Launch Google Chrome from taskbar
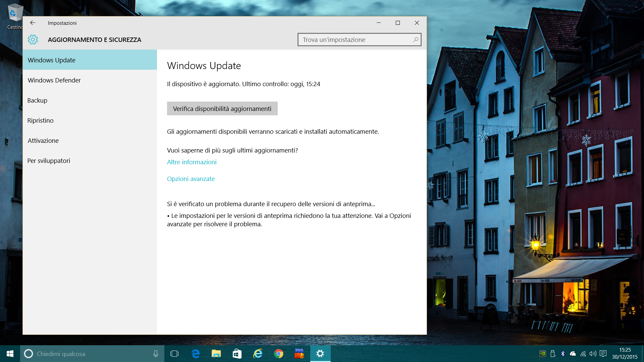Screen dimensions: 644x362 [279, 354]
